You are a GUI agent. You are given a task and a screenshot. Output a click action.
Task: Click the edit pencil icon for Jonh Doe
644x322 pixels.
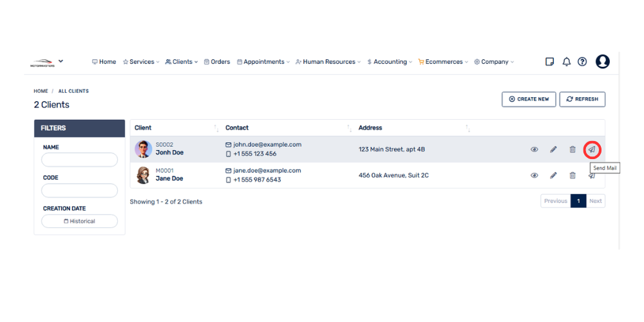click(553, 149)
